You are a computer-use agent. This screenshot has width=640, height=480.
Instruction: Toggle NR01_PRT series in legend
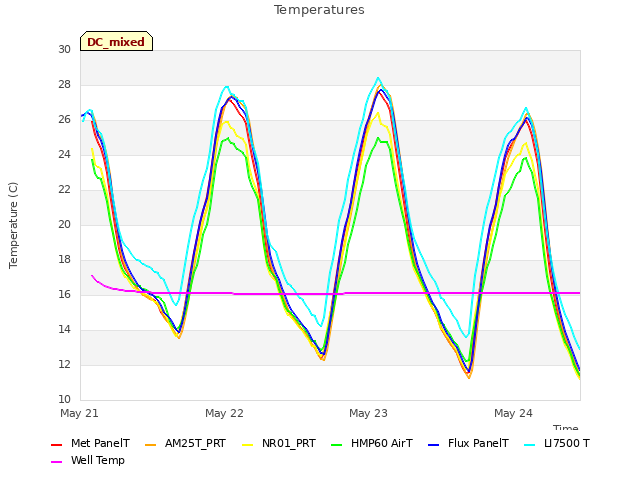click(x=289, y=443)
